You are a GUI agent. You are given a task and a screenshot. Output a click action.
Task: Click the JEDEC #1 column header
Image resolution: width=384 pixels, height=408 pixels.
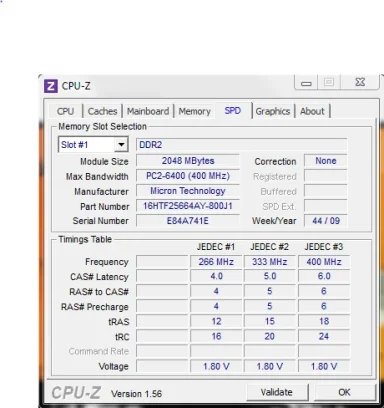[x=216, y=247]
